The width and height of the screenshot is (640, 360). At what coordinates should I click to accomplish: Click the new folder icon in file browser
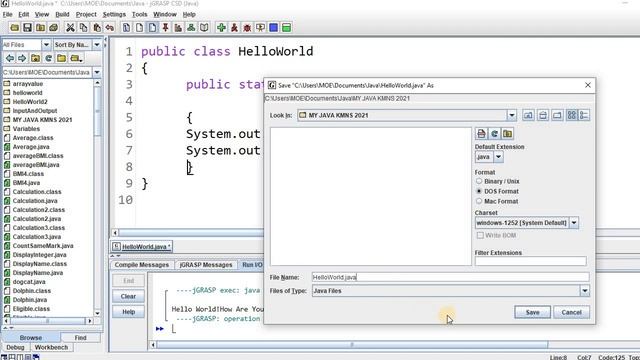[62, 58]
